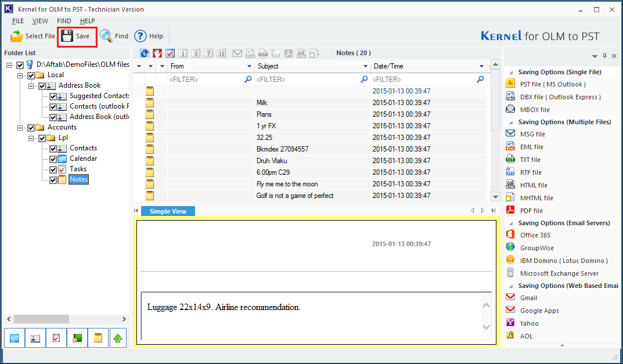The width and height of the screenshot is (623, 364).
Task: Select Microsoft Exchange Server saving option
Action: [x=559, y=273]
